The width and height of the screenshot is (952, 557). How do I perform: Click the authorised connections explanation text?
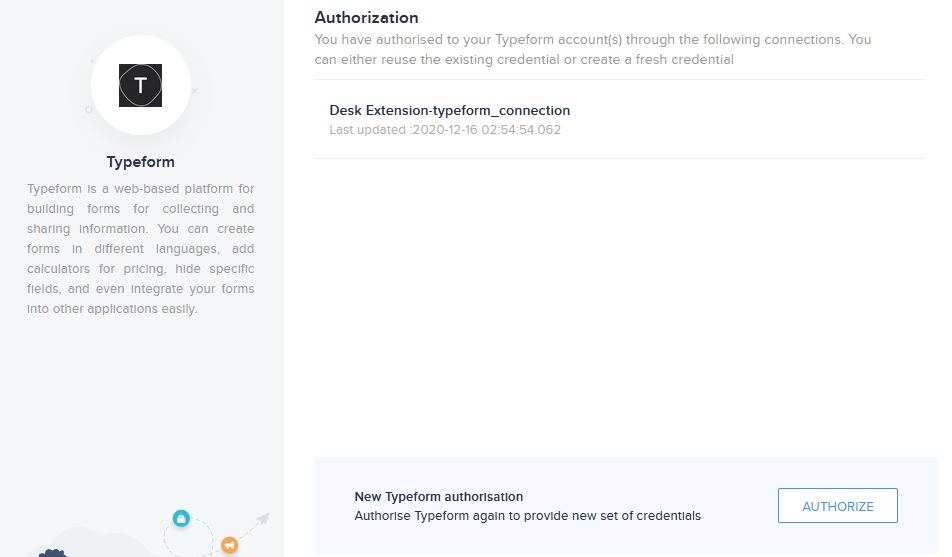592,49
